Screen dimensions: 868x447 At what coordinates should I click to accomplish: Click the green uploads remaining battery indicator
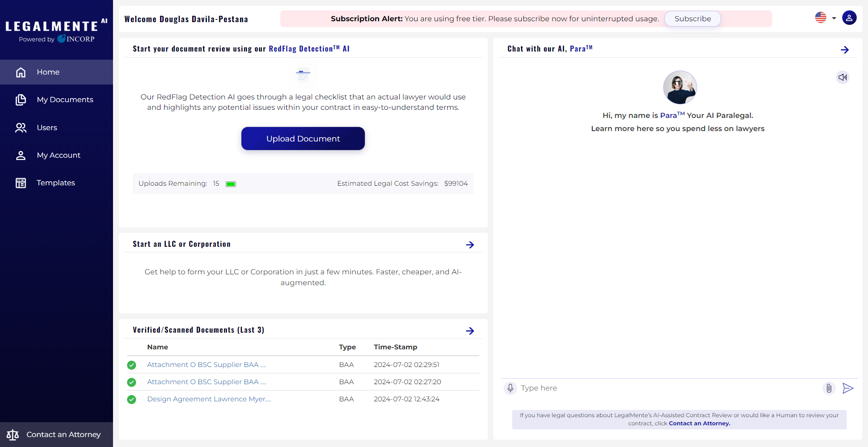coord(231,184)
